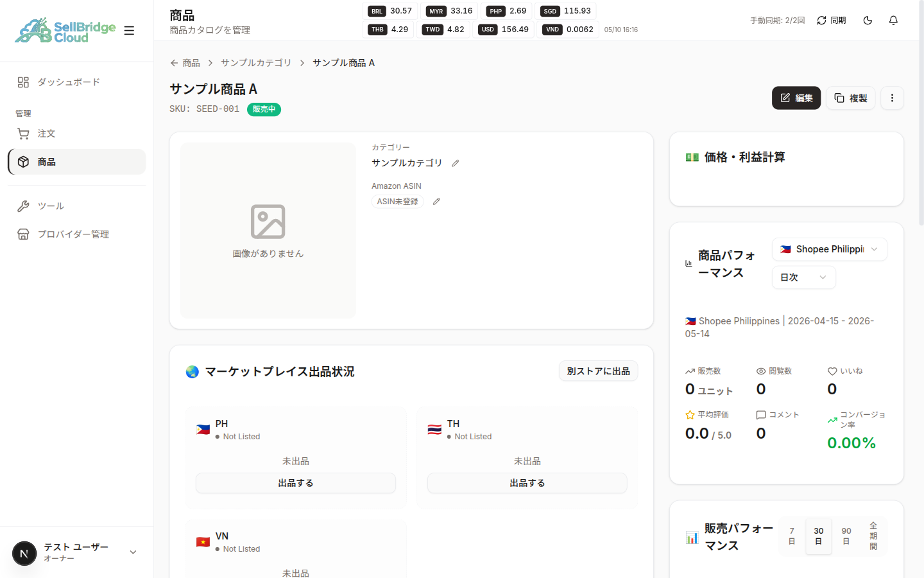Click the 販売数 trend icon
Screen dimensions: 924x578
690,371
